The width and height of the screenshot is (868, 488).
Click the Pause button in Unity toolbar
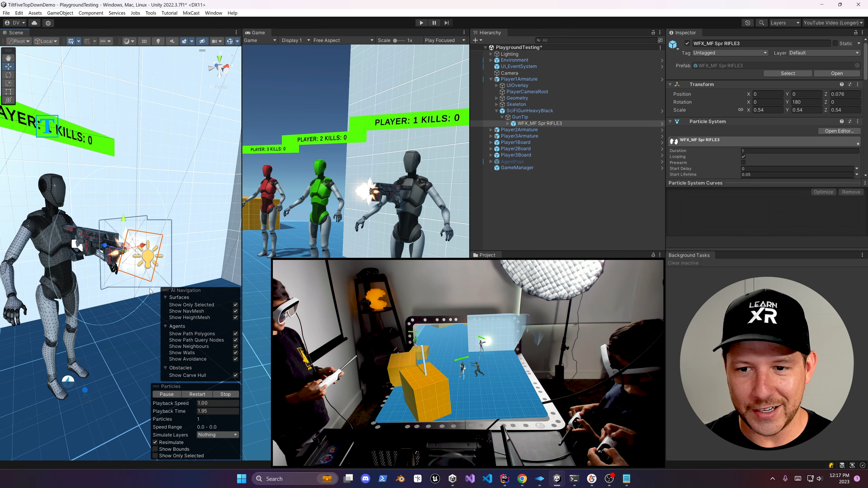[434, 23]
